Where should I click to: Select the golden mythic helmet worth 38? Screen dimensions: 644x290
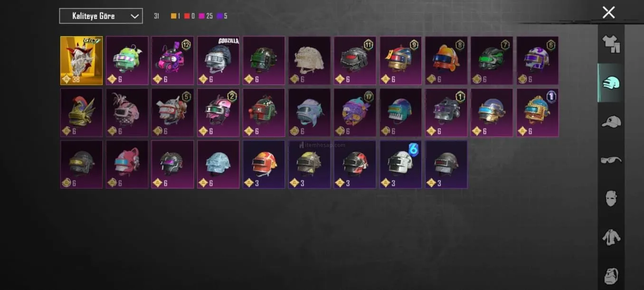coord(82,61)
